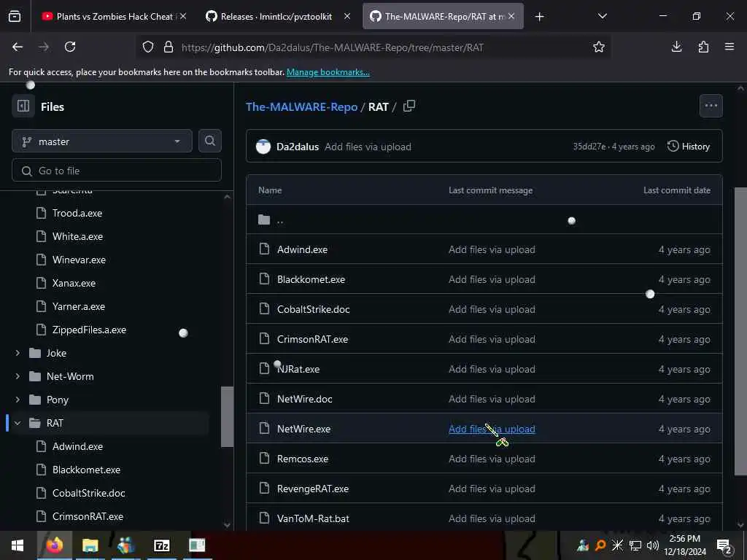Go to The-MALWARE-Repo breadcrumb link
Image resolution: width=747 pixels, height=560 pixels.
(301, 106)
